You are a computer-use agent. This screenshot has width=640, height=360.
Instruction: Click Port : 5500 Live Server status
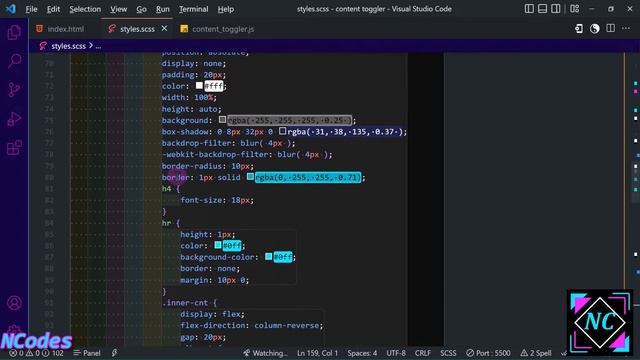[488, 353]
